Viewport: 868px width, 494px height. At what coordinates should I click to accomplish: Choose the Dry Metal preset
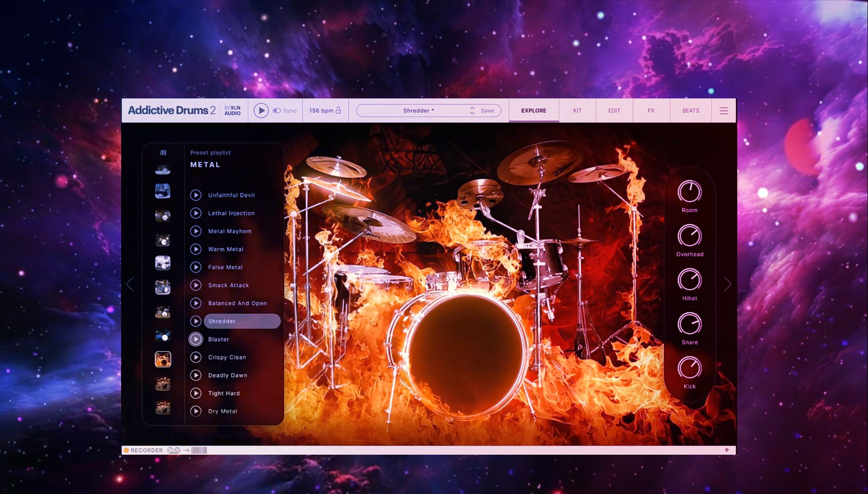[x=223, y=411]
